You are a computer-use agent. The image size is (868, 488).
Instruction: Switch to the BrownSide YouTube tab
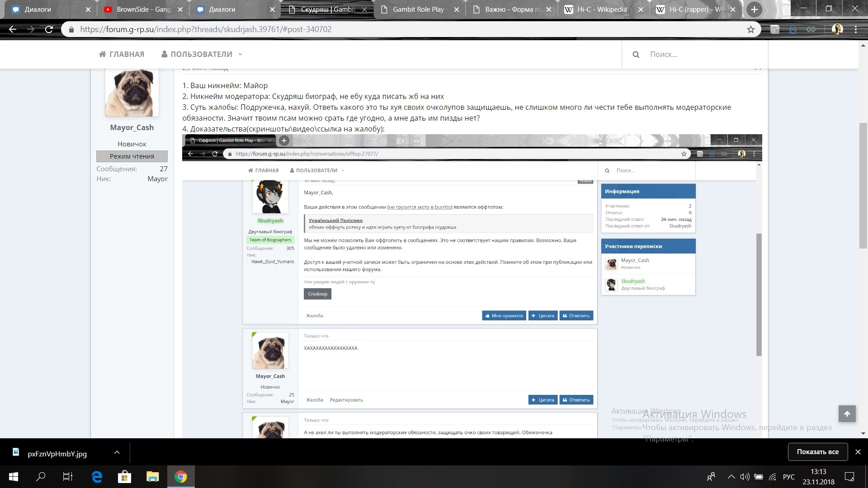(143, 9)
